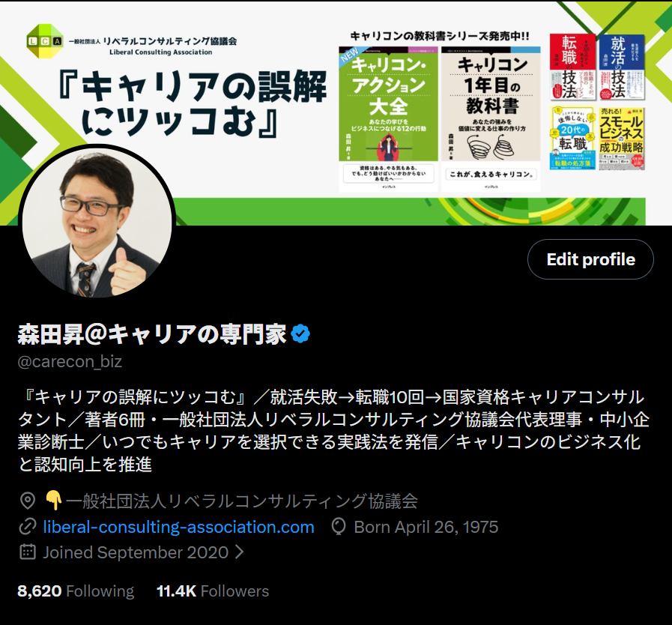The height and width of the screenshot is (625, 672).
Task: Expand join date details chevron
Action: 240,552
